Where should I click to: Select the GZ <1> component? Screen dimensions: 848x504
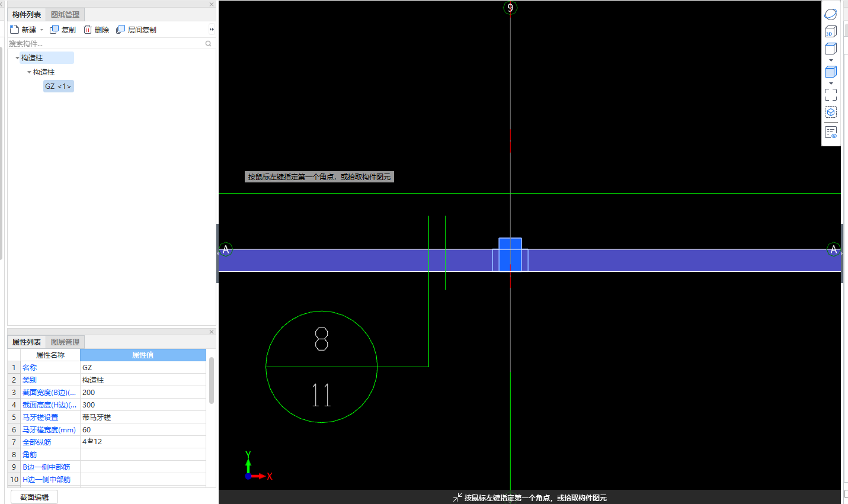click(58, 86)
